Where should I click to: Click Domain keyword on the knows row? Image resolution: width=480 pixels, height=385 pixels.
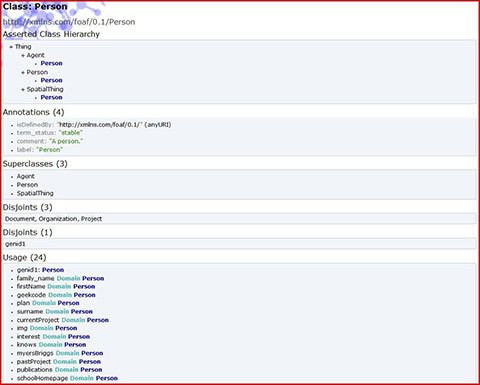(x=51, y=345)
